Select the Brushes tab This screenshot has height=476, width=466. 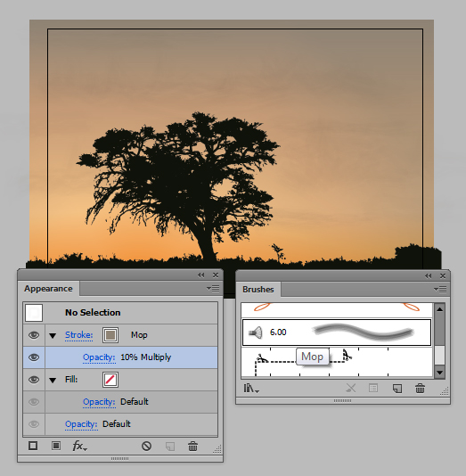pyautogui.click(x=258, y=290)
